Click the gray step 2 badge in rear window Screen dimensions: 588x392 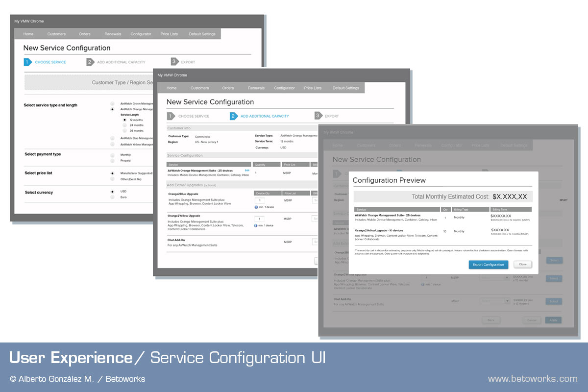point(90,62)
